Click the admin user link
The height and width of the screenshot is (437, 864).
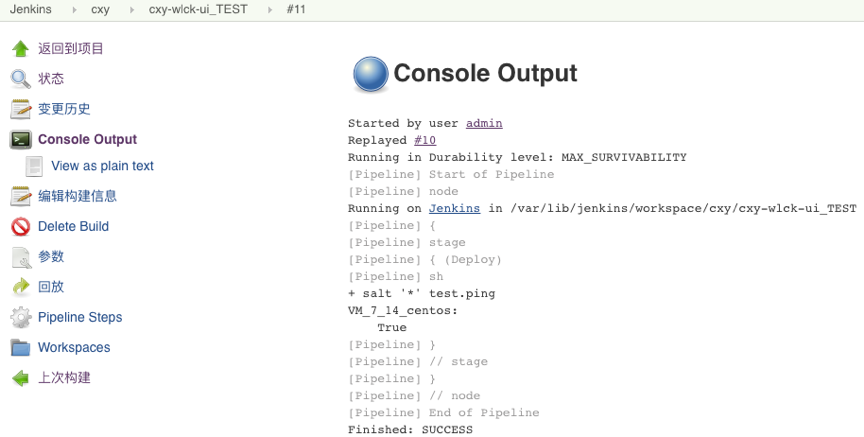[484, 123]
